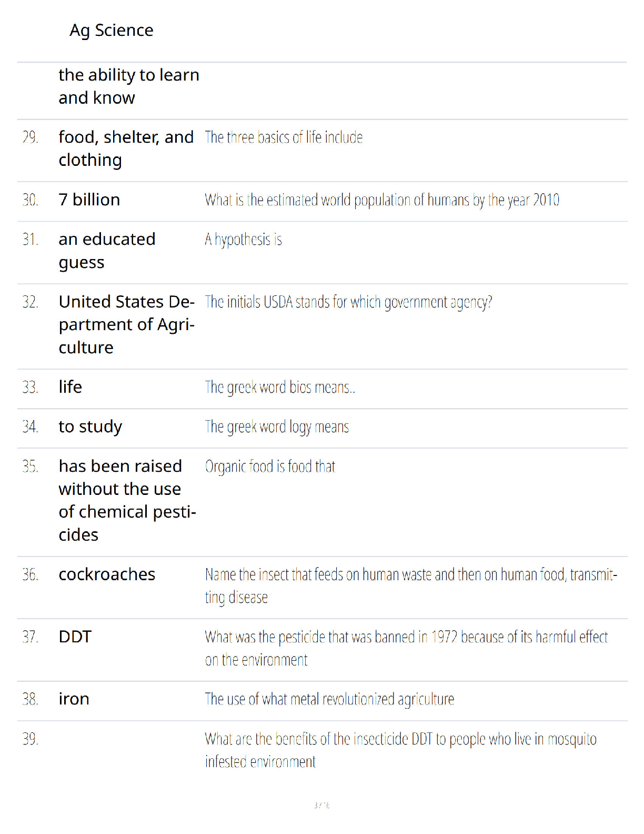The height and width of the screenshot is (834, 644).
Task: Select the 'iron' term
Action: pos(74,699)
